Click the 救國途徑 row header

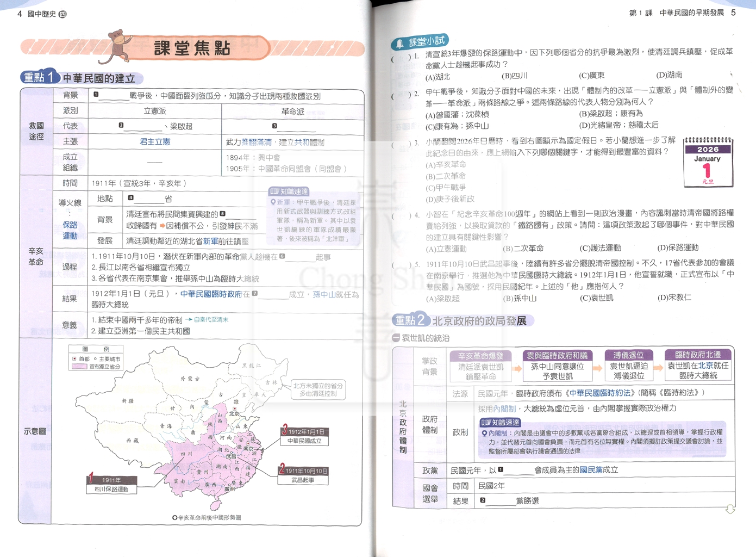[x=36, y=131]
